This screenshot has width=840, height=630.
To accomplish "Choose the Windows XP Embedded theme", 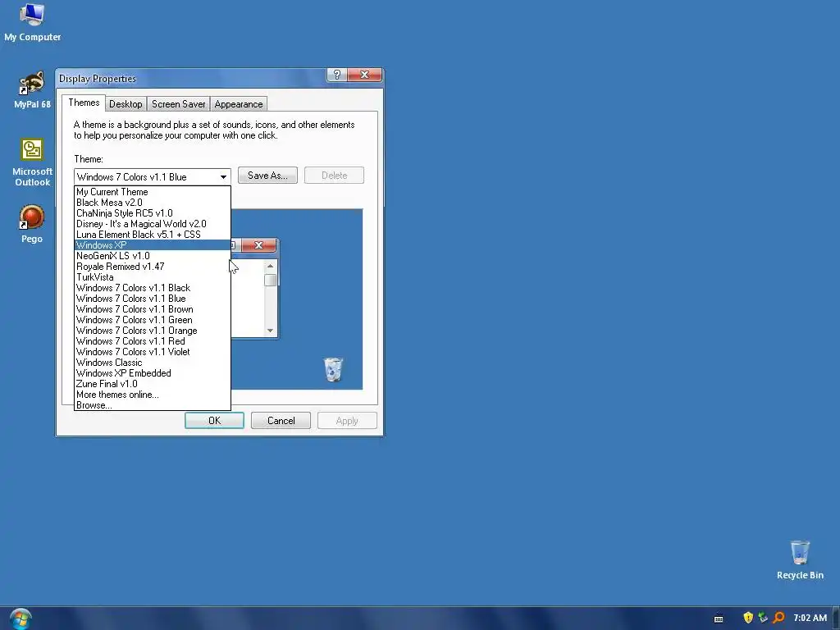I will [x=152, y=373].
